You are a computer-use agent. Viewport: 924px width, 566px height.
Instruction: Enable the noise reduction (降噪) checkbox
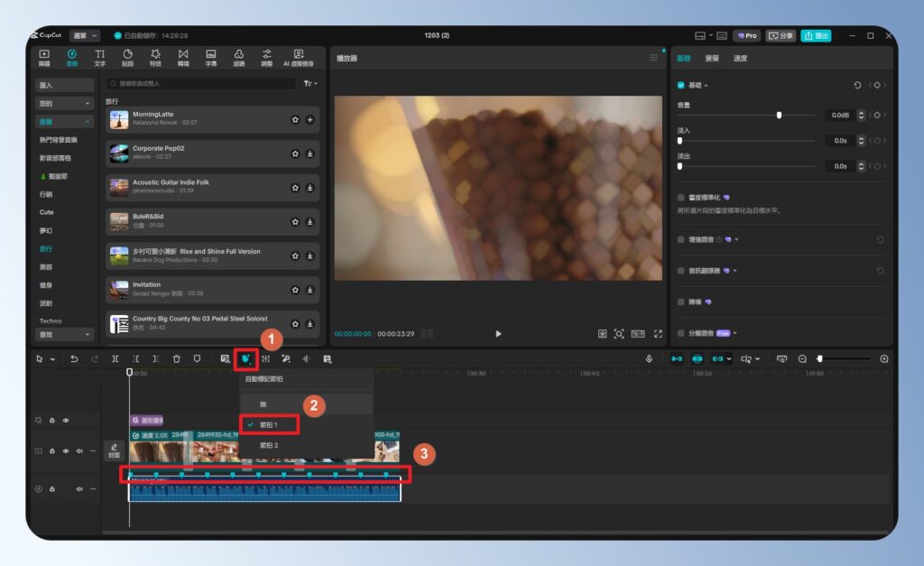pyautogui.click(x=681, y=302)
